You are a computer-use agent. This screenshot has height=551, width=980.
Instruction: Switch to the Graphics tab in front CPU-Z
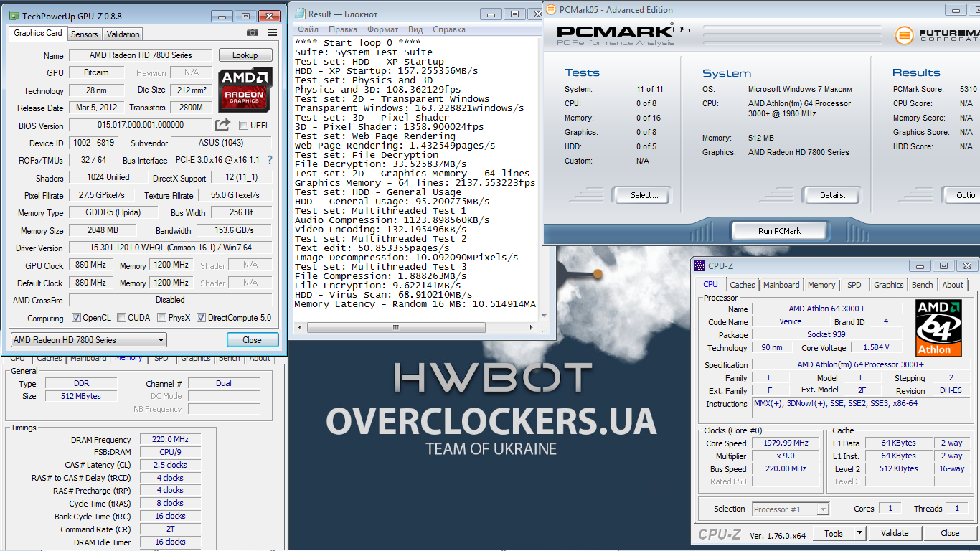[x=888, y=285]
